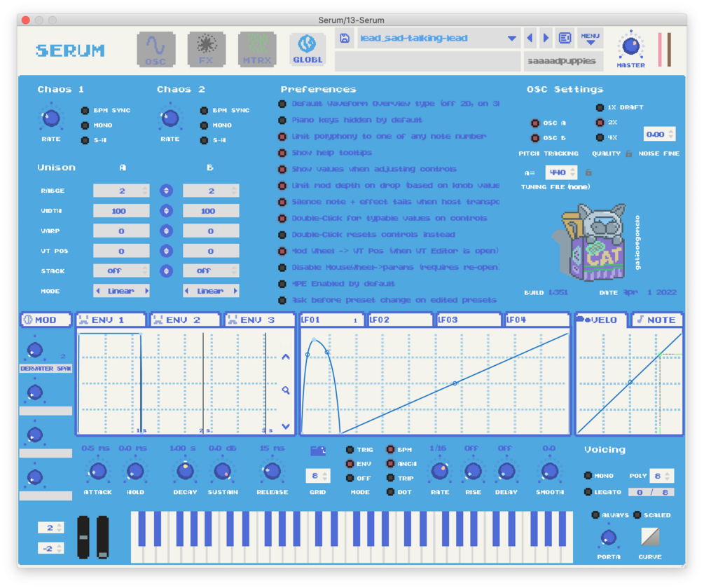704x588 pixels.
Task: Open the MTRX matrix page icon
Action: (x=257, y=50)
